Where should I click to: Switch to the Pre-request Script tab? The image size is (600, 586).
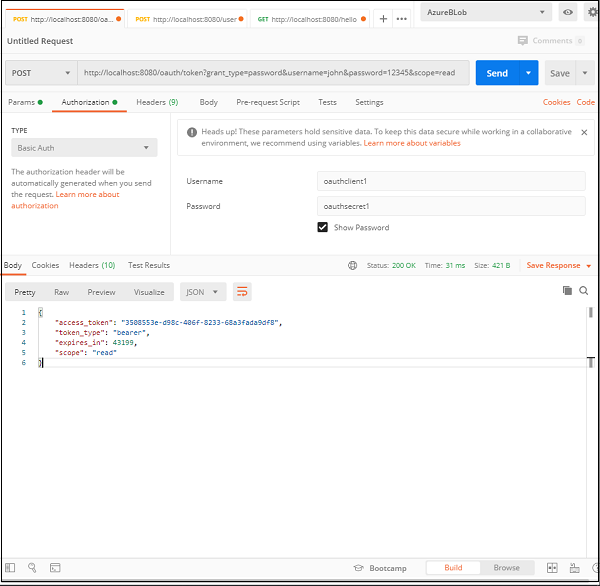point(267,102)
